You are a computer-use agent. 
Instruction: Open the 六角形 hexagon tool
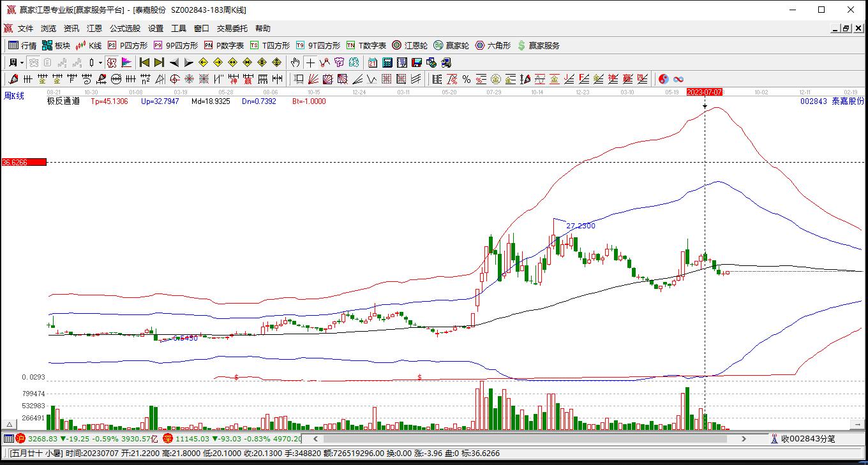click(x=493, y=45)
